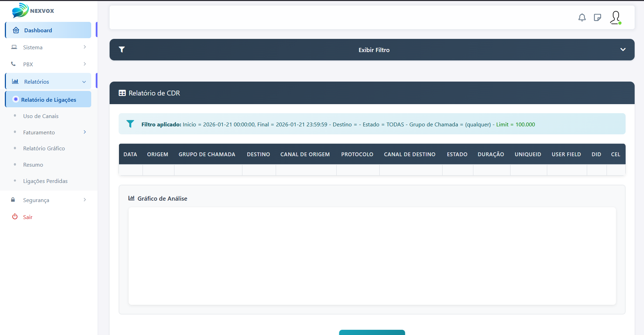Expand the Exibir Filtro chevron
This screenshot has width=644, height=335.
pyautogui.click(x=623, y=50)
